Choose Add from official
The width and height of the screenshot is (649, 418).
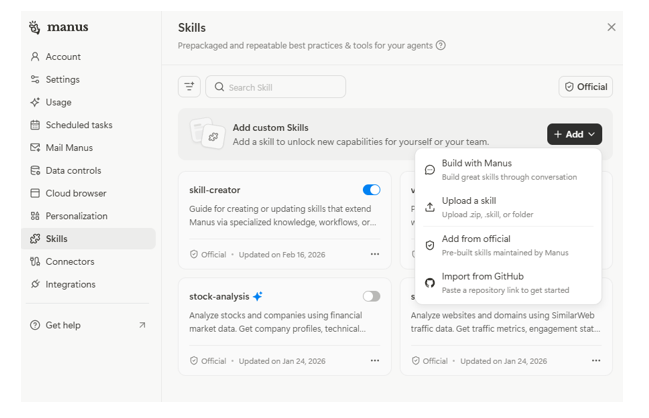coord(508,245)
